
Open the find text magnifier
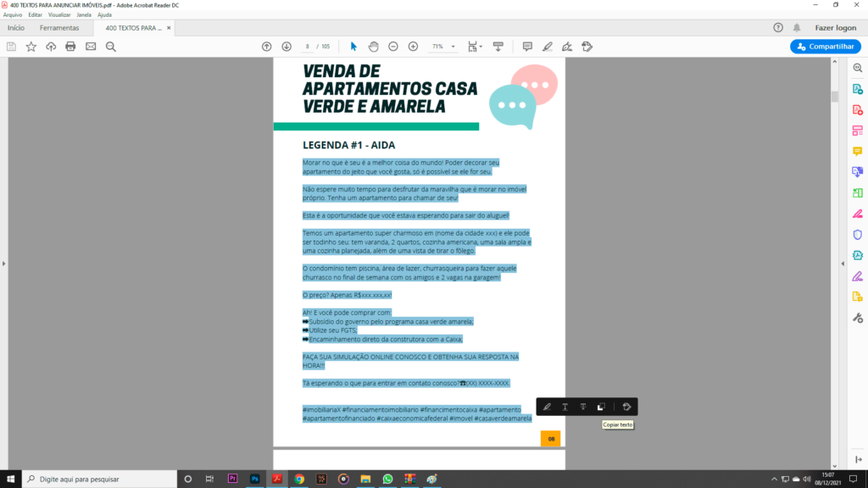[x=111, y=47]
